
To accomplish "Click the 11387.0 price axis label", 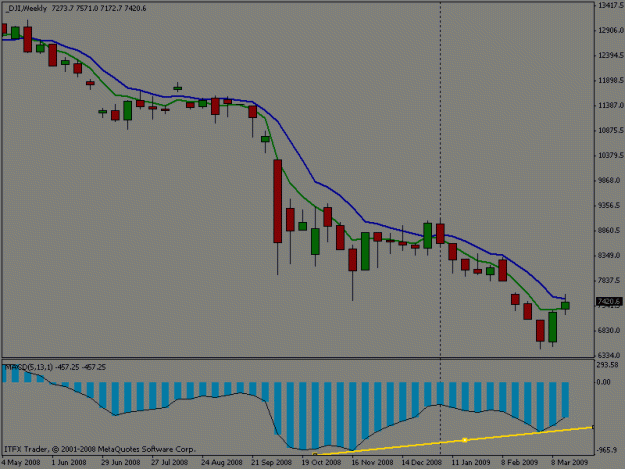I will tap(610, 105).
